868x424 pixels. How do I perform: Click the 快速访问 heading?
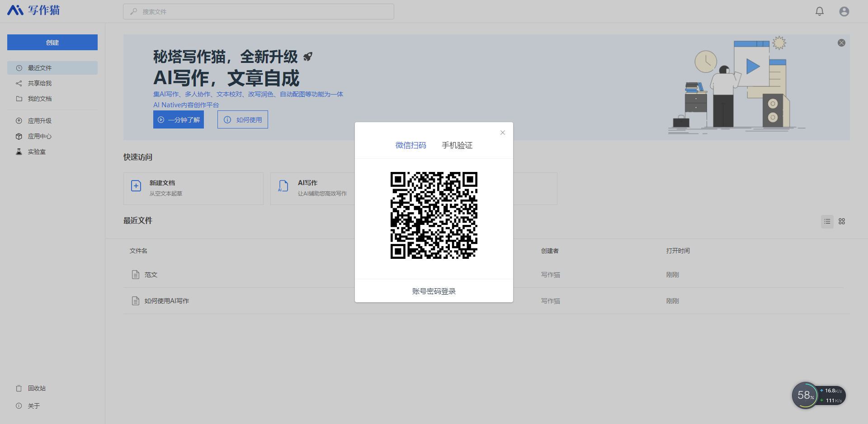pyautogui.click(x=138, y=157)
